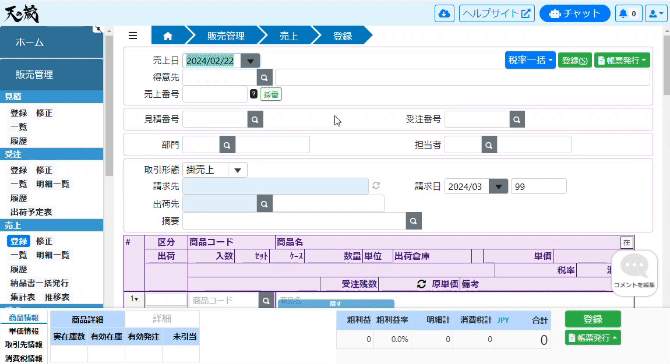This screenshot has width=670, height=364.
Task: Select the 消費税情報 side tab
Action: pos(24,358)
